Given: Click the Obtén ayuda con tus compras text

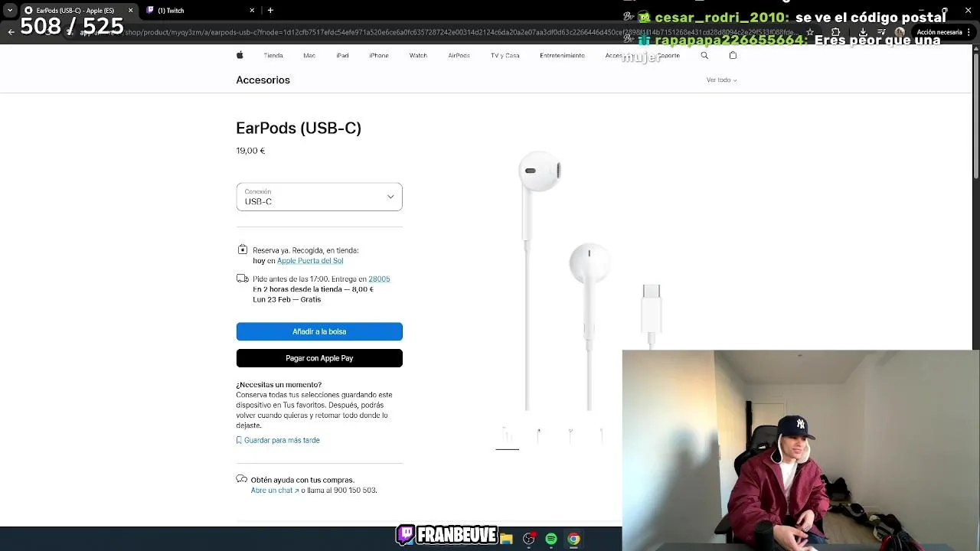Looking at the screenshot, I should [x=302, y=480].
